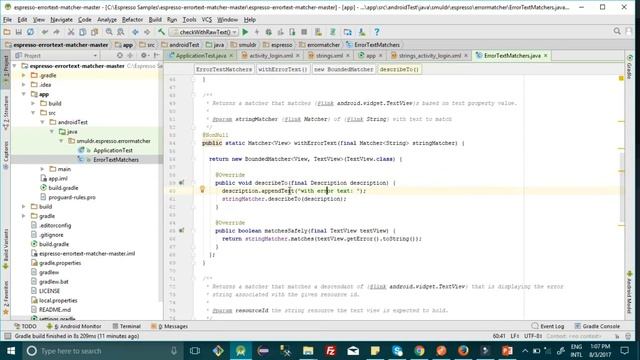The image size is (640, 360).
Task: Click the Open folder toolbar icon
Action: point(7,32)
